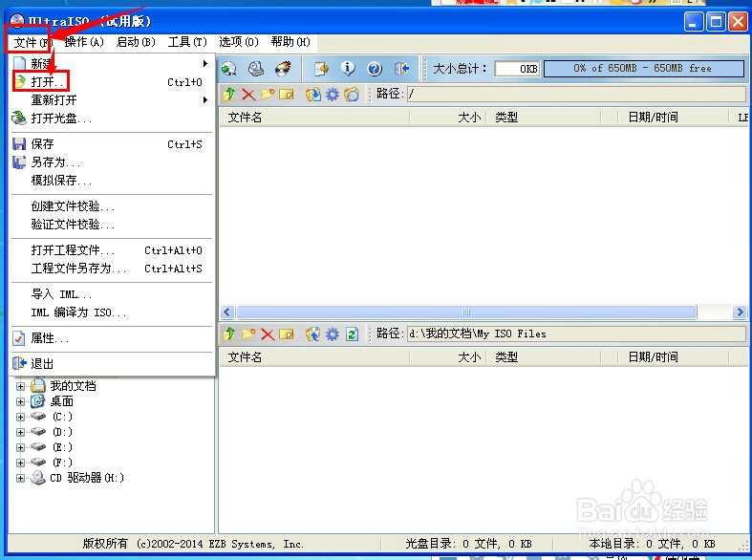Choose IML 编译为 ISO... menu entry
Viewport: 752px width, 560px height.
point(112,312)
